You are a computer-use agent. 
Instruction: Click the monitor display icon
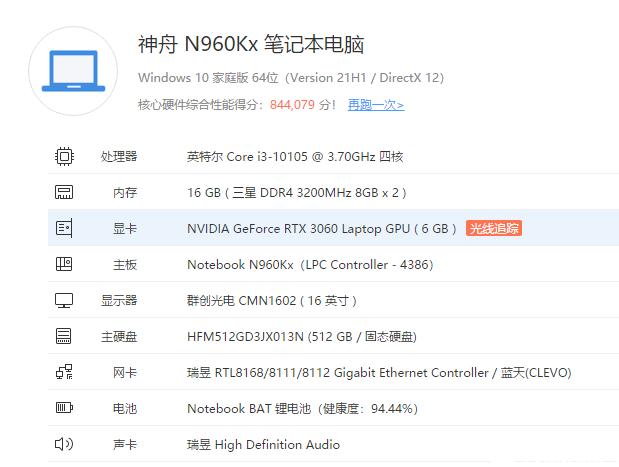point(64,300)
